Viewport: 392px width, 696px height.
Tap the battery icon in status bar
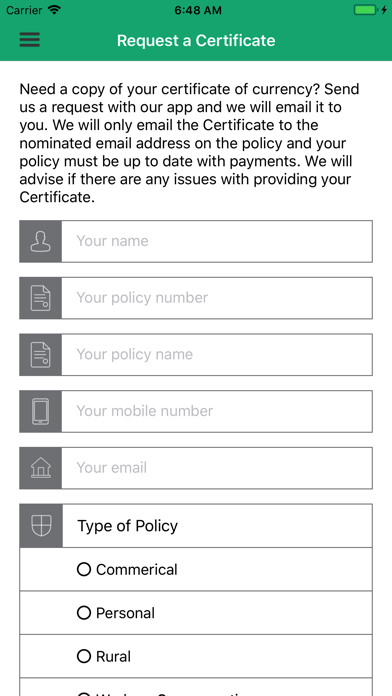(366, 10)
